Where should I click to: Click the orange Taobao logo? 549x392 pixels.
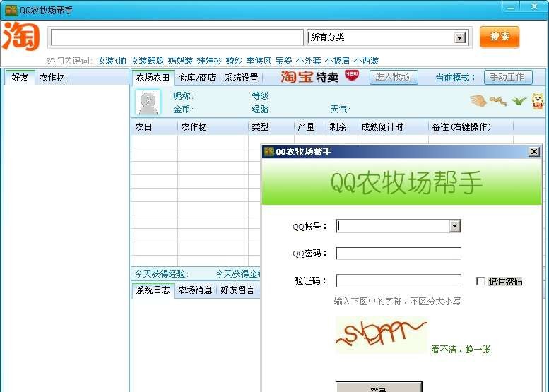(21, 37)
